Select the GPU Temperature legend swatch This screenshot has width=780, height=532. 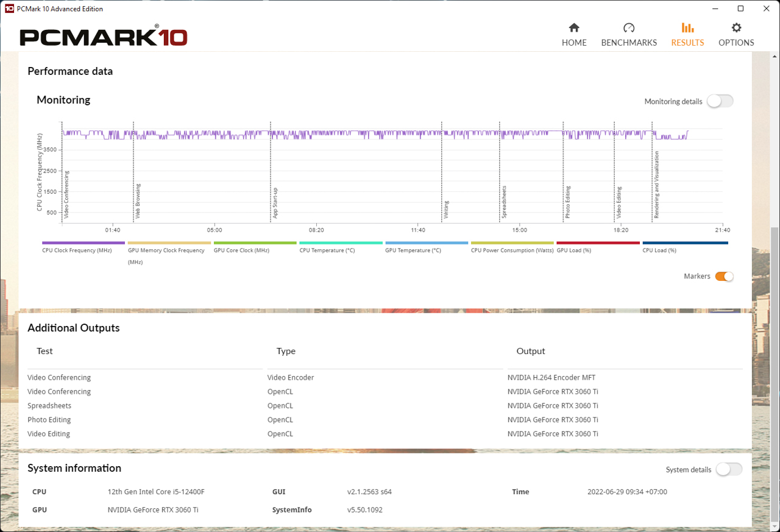pos(427,243)
